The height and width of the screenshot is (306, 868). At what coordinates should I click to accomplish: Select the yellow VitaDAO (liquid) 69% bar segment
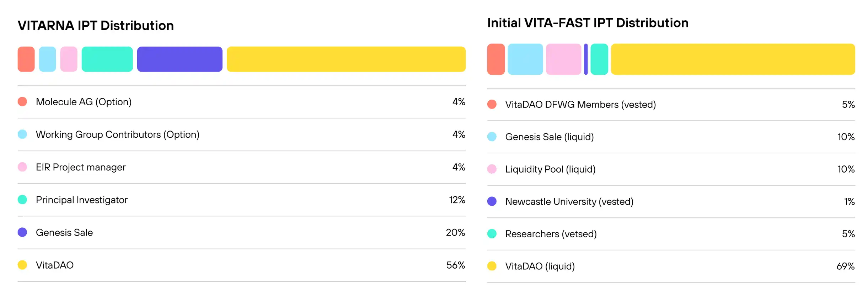733,59
